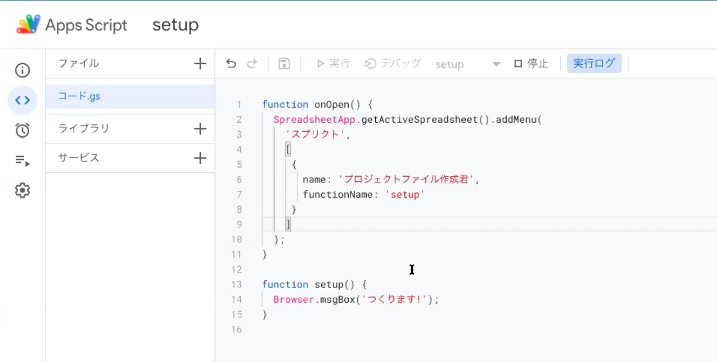
Task: Click getActiveSpreadsheet in line 2
Action: [419, 120]
